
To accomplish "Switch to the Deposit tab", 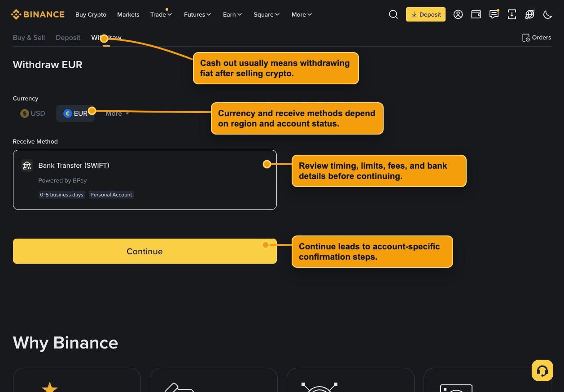I will pos(68,38).
